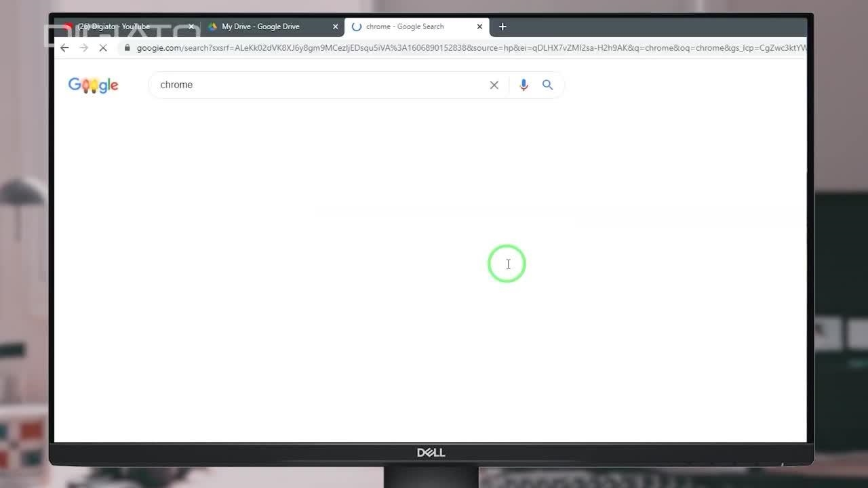Click into the 'chrome' search field
The height and width of the screenshot is (488, 868).
click(319, 85)
